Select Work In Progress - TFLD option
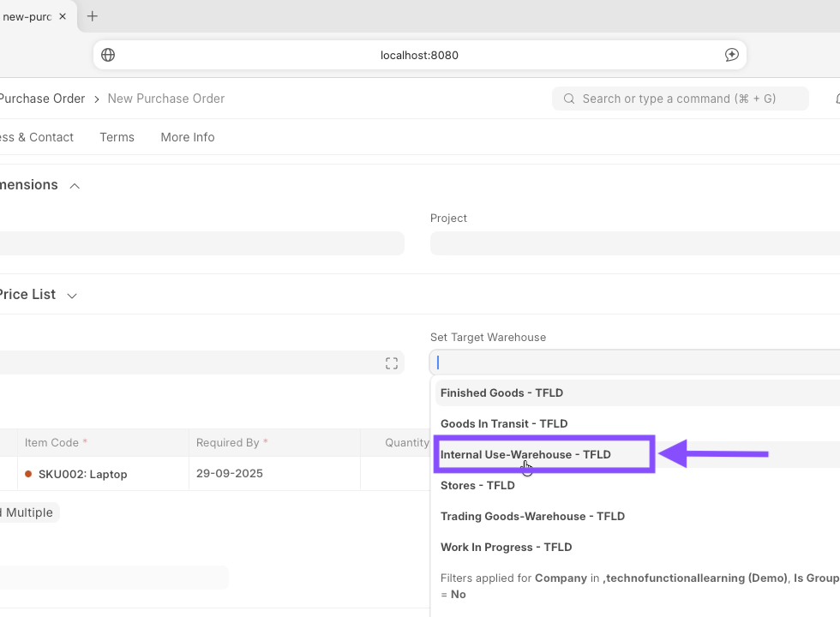Viewport: 840px width, 617px height. [506, 547]
